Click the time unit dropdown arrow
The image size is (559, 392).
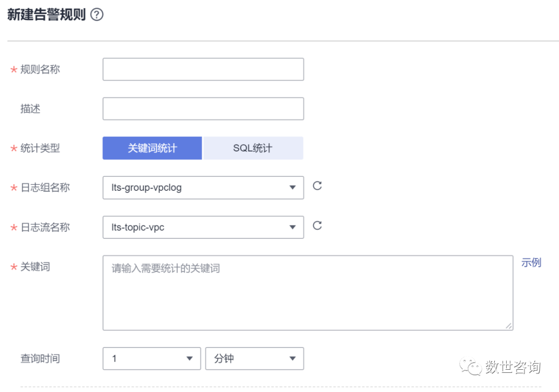coord(292,358)
